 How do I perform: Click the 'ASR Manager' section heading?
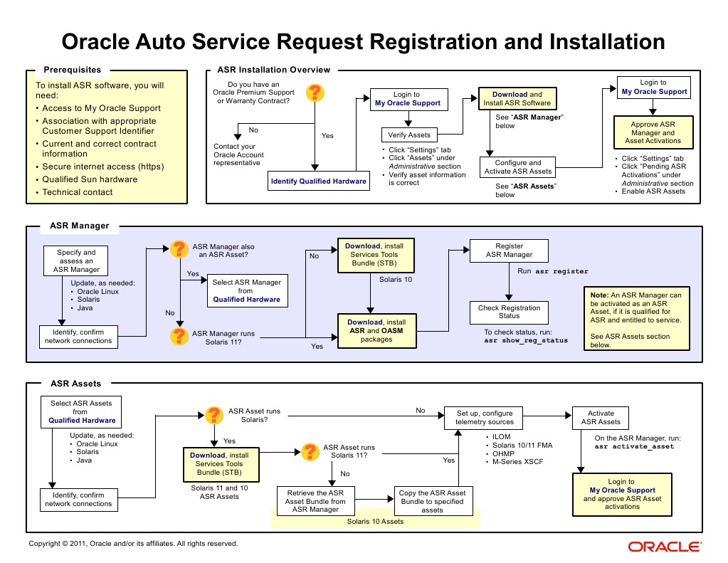[x=80, y=226]
